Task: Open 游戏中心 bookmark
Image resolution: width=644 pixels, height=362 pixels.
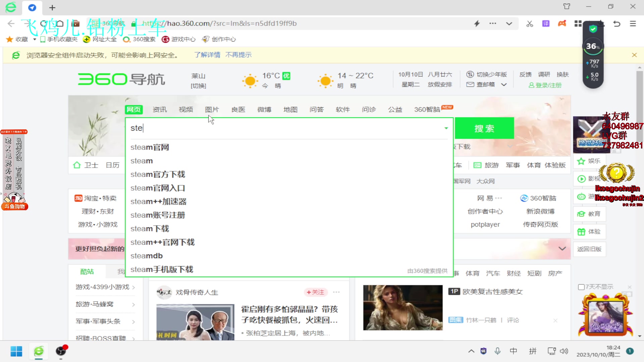Action: [179, 39]
